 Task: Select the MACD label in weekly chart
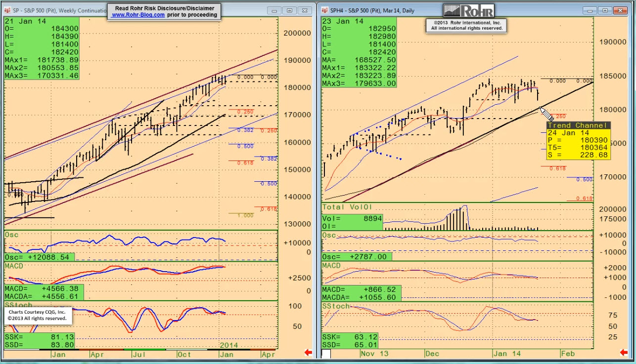(13, 266)
